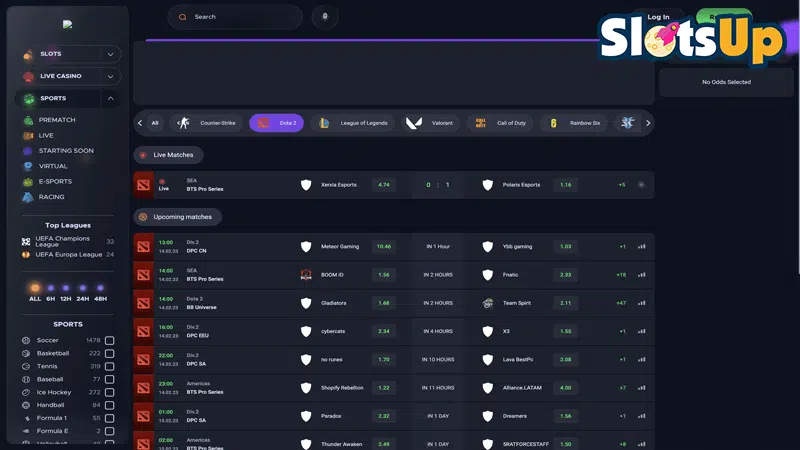
Task: Click the E-Sports gamepad icon
Action: 28,182
